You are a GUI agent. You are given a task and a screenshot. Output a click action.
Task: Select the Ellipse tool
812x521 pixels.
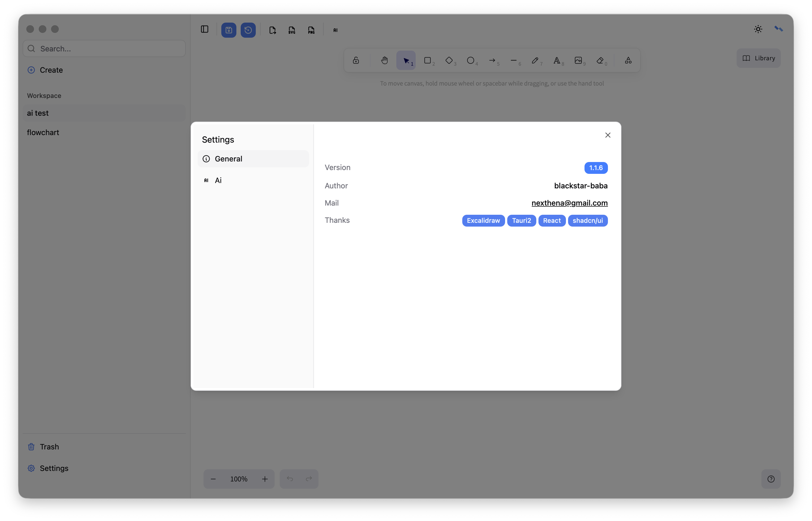(471, 61)
